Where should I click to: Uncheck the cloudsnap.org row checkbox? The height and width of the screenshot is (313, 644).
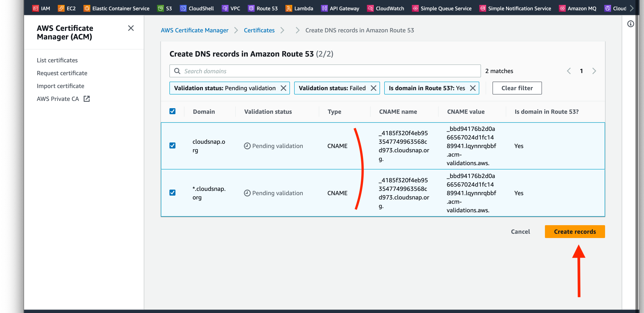point(172,145)
